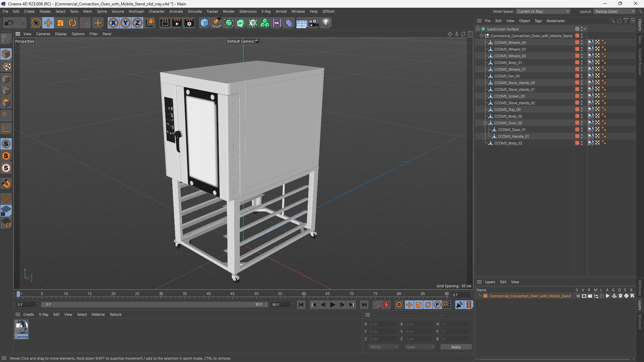Toggle Y axis lock
This screenshot has width=644, height=362.
125,23
